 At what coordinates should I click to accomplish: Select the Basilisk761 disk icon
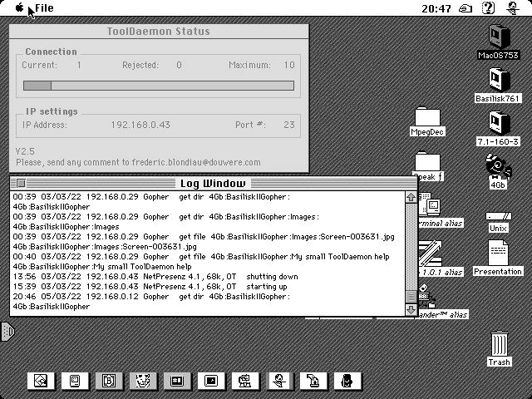pyautogui.click(x=499, y=79)
